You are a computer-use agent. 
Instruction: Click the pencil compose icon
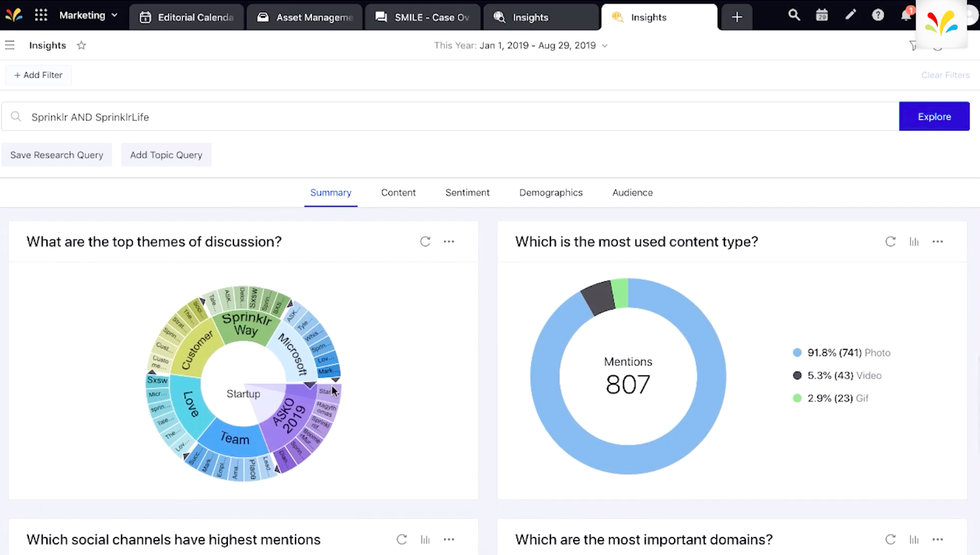850,15
